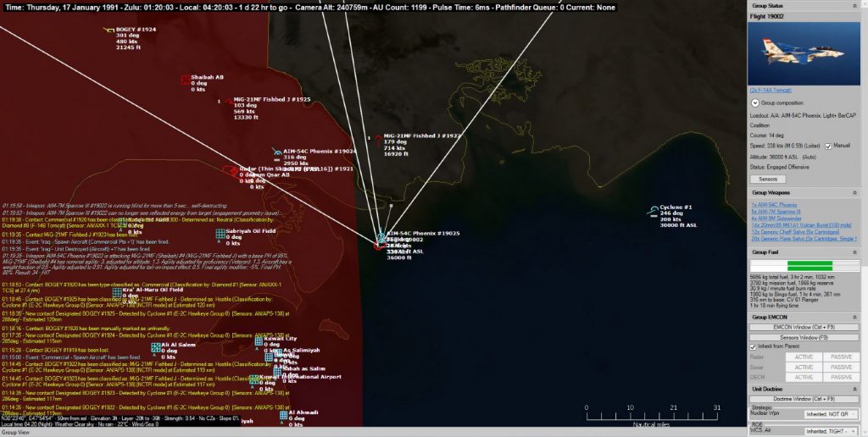Select the Cyclone #1 aircraft icon
The height and width of the screenshot is (437, 868).
[654, 210]
